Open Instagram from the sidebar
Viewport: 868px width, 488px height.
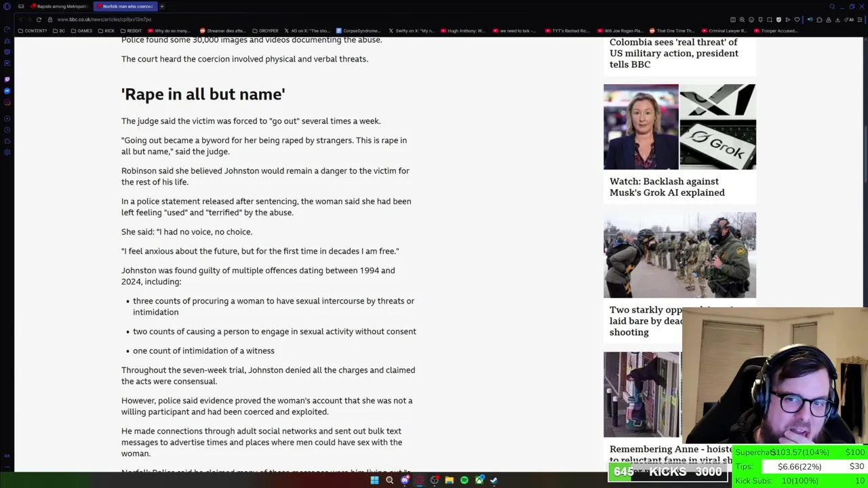7,102
